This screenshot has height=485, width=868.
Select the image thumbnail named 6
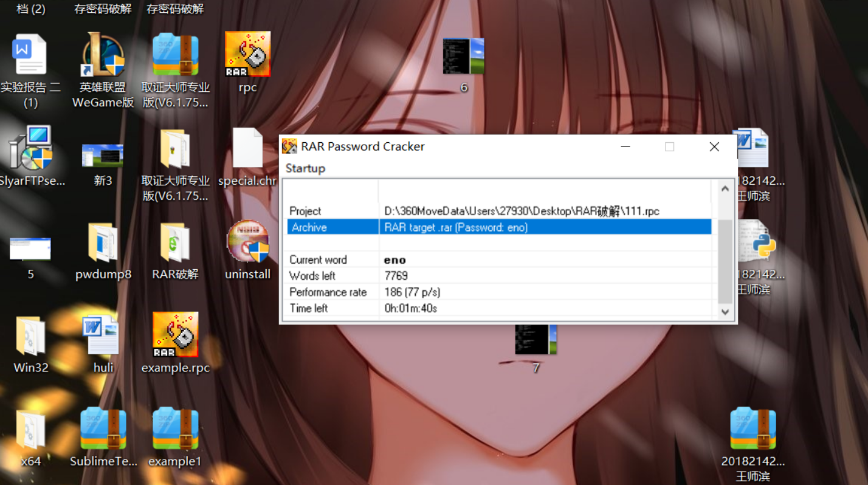point(464,56)
